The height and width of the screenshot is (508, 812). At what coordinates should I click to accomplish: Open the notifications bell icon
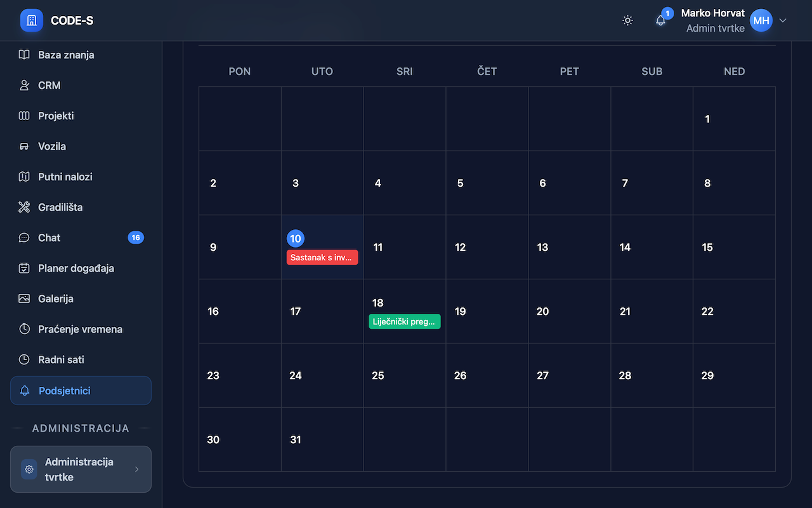(x=660, y=20)
